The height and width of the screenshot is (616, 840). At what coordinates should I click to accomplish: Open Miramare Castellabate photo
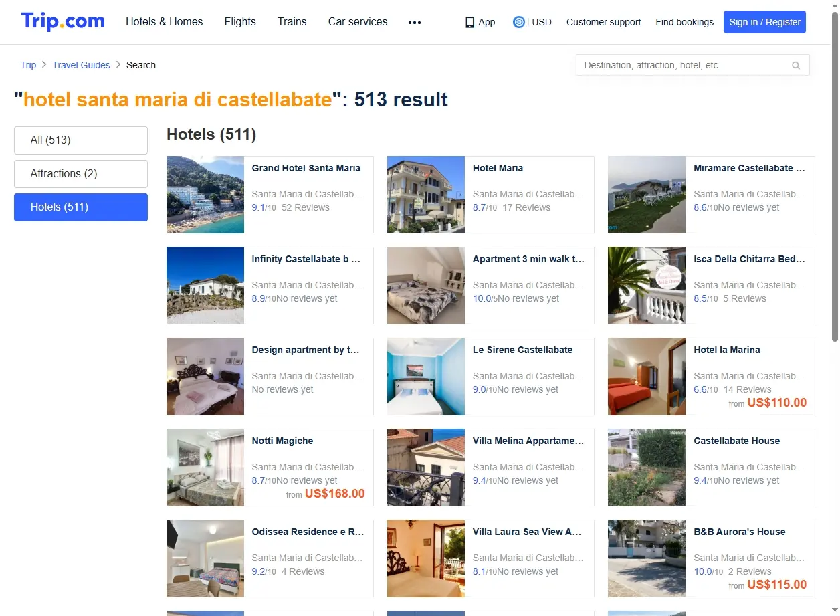point(647,195)
